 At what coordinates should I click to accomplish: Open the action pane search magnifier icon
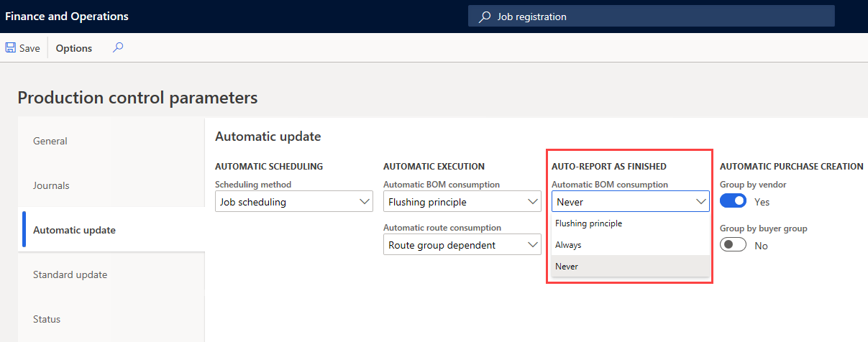coord(118,48)
